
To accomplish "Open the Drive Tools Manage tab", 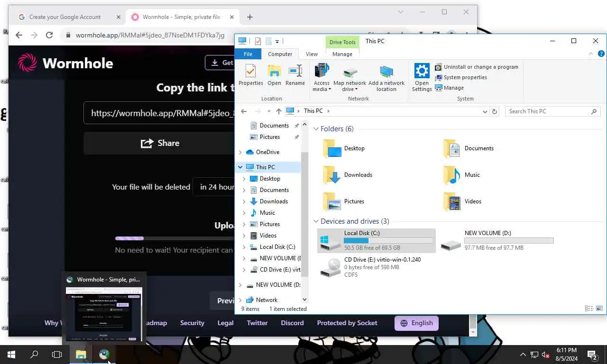I will click(x=342, y=54).
